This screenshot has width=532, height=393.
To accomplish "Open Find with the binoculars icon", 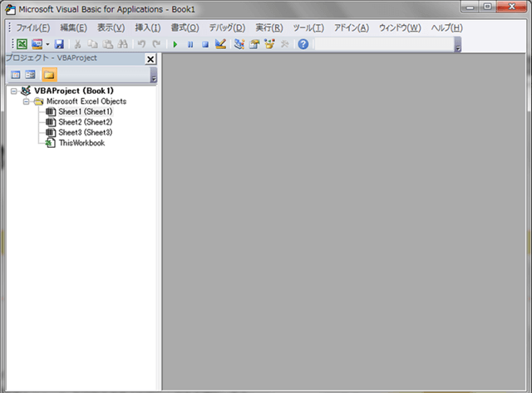I will click(122, 44).
